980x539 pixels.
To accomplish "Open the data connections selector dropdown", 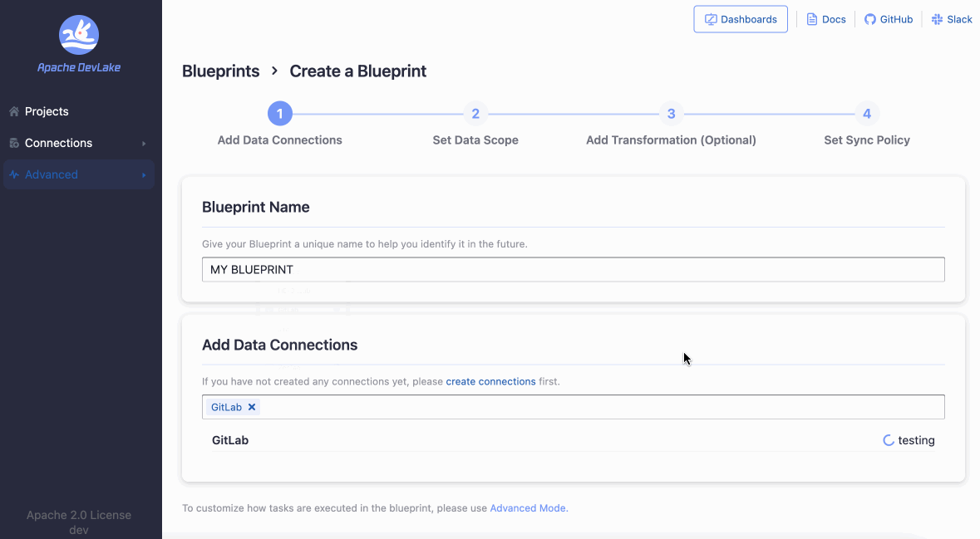I will coord(574,407).
